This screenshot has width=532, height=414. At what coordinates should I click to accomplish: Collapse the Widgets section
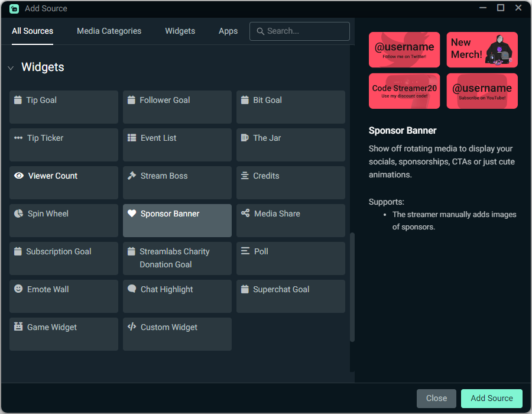tap(11, 67)
